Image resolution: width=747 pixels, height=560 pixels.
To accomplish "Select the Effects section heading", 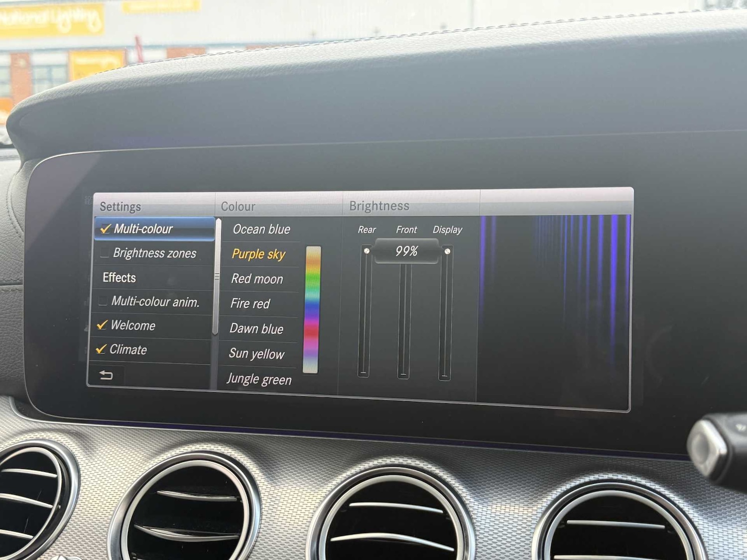I will point(119,277).
